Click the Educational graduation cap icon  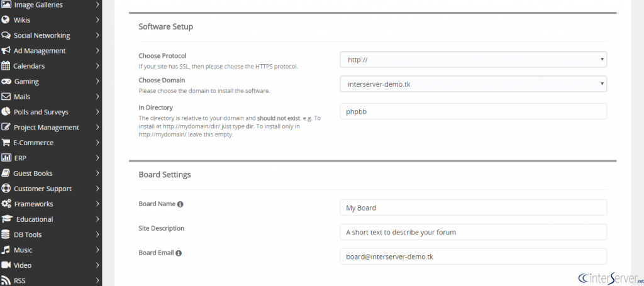(7, 219)
